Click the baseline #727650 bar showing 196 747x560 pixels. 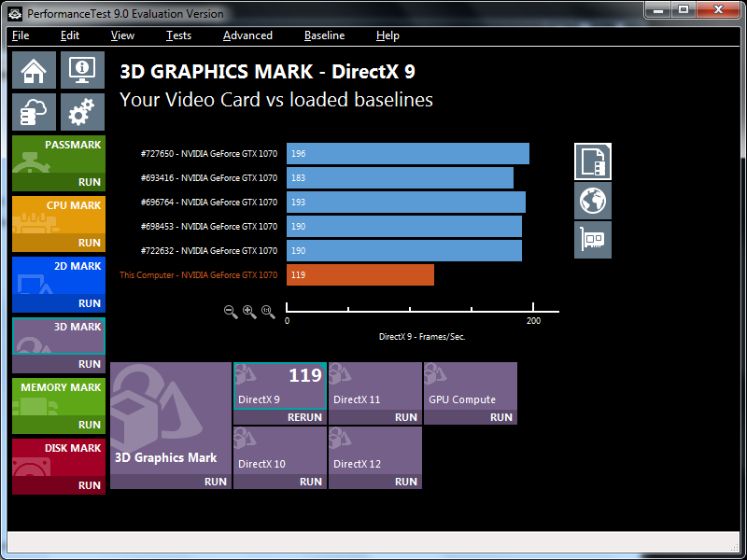(x=408, y=154)
